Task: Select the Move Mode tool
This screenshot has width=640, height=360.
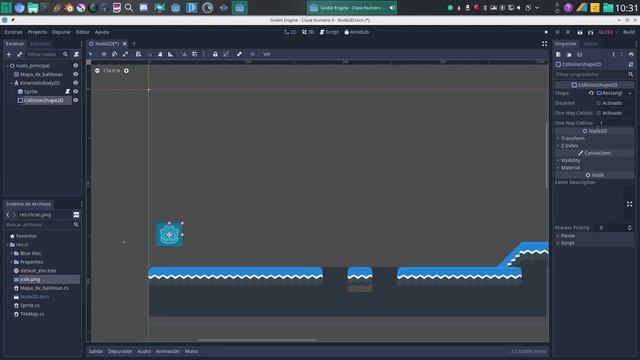Action: [x=104, y=54]
